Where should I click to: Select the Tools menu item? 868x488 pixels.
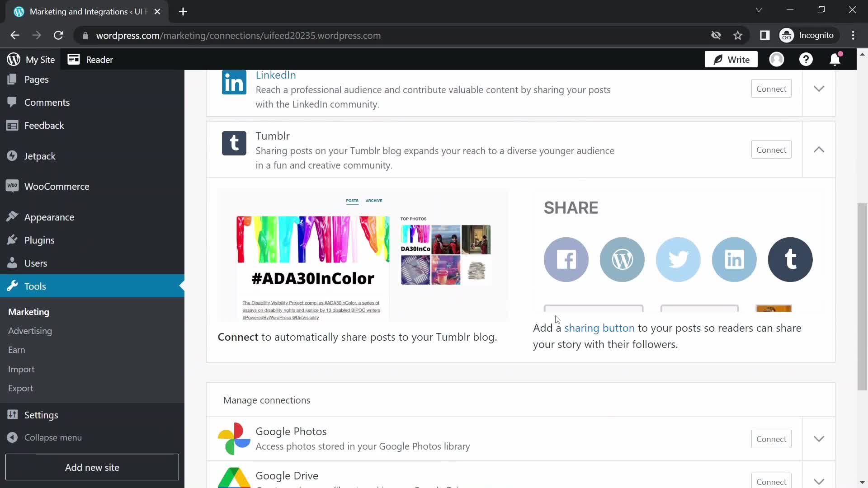point(34,286)
